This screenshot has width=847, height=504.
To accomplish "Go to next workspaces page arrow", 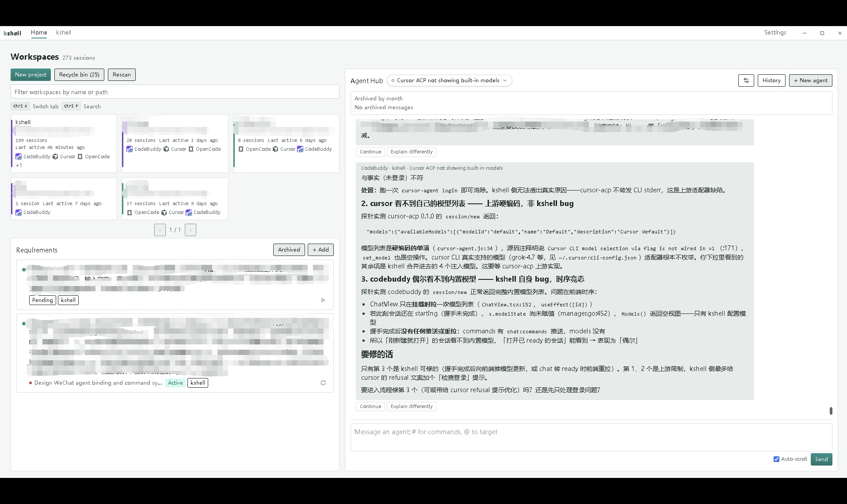I will (x=191, y=230).
